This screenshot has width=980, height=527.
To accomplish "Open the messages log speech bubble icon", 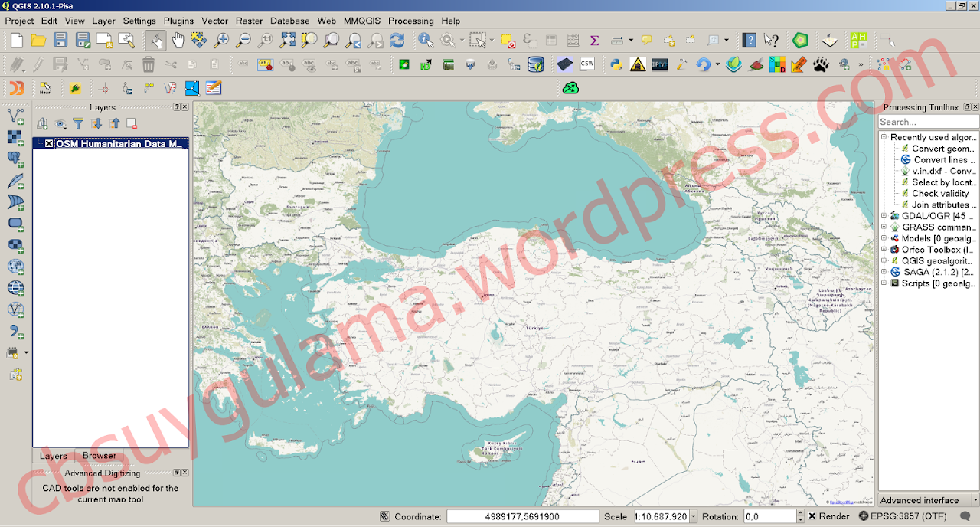I will 965,516.
